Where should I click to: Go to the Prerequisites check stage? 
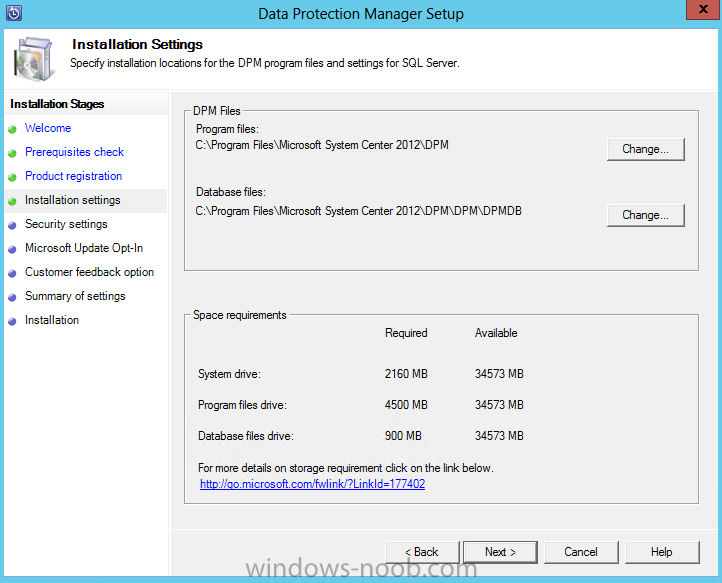click(74, 152)
